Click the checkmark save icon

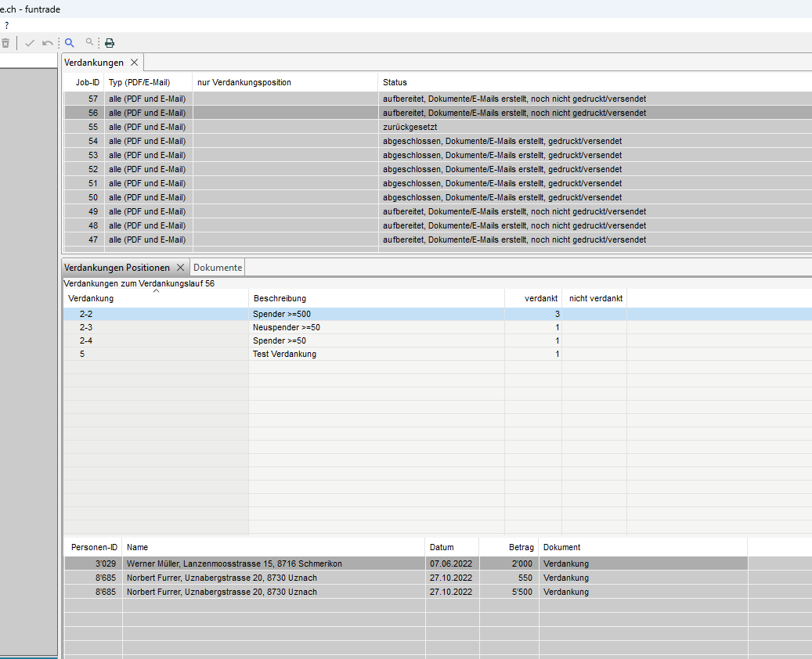click(30, 43)
